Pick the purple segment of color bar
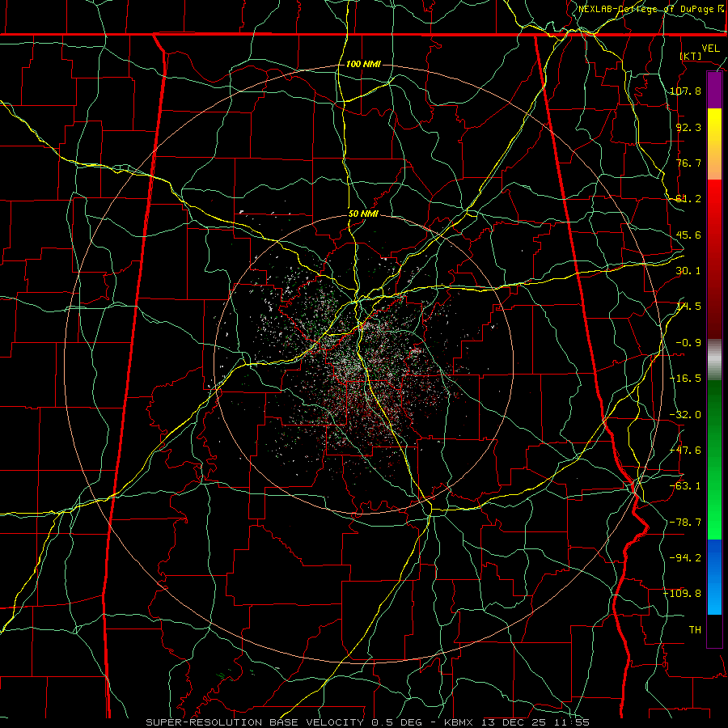 coord(714,91)
